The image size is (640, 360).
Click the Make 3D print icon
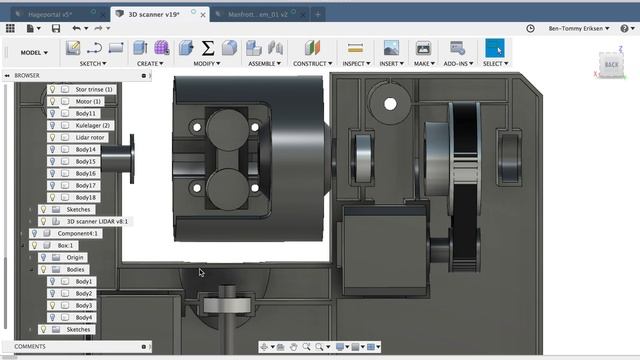click(x=423, y=48)
